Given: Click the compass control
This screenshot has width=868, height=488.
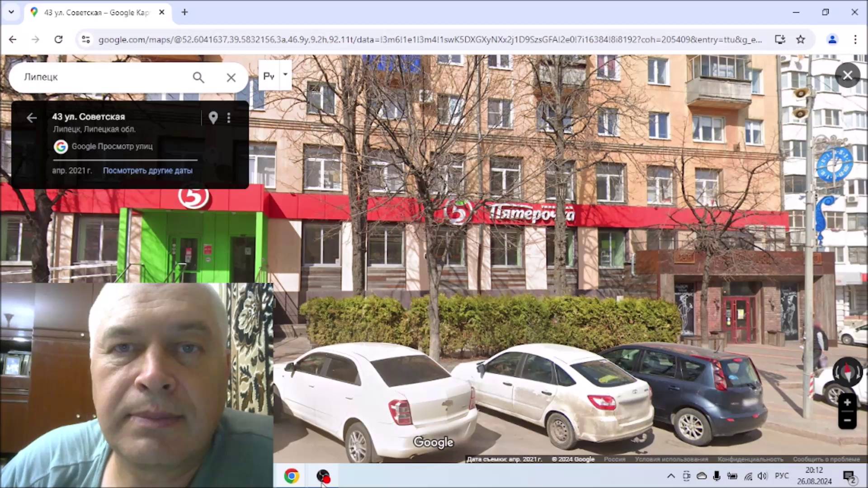Looking at the screenshot, I should point(847,372).
